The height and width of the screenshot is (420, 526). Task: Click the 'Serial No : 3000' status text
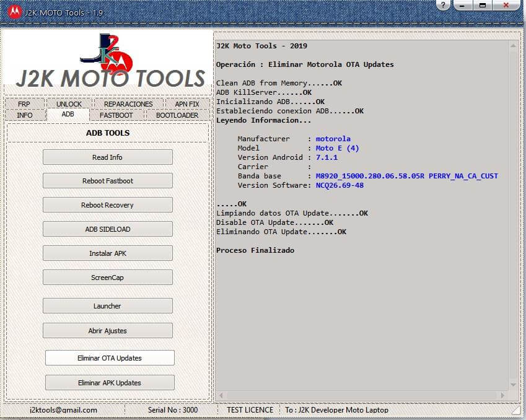(x=173, y=410)
